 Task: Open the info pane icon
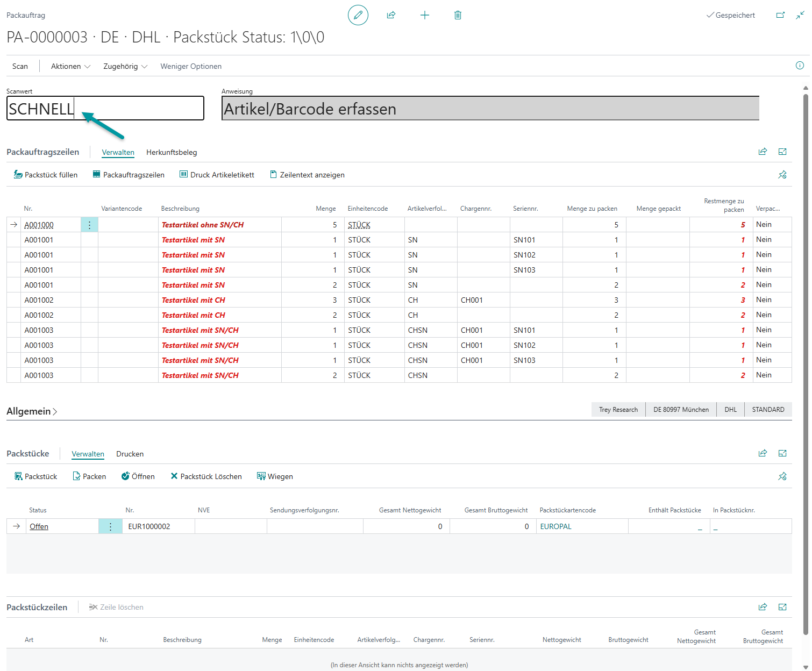800,66
